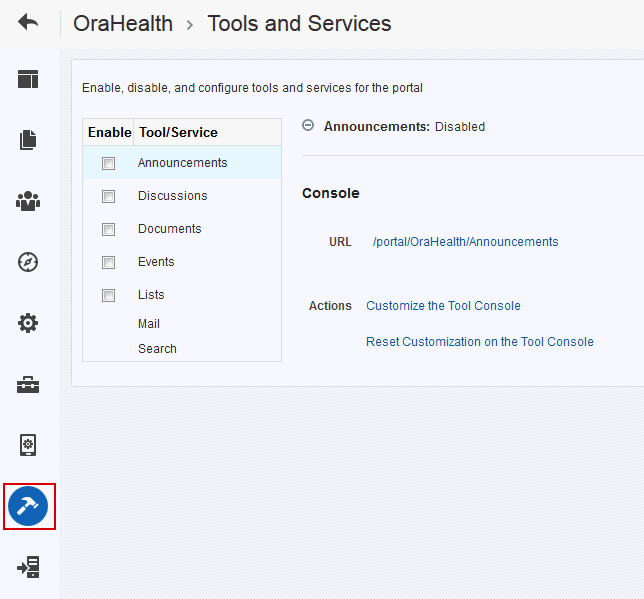Open the toolbox sidebar icon
Screen dimensions: 644x599
click(28, 385)
